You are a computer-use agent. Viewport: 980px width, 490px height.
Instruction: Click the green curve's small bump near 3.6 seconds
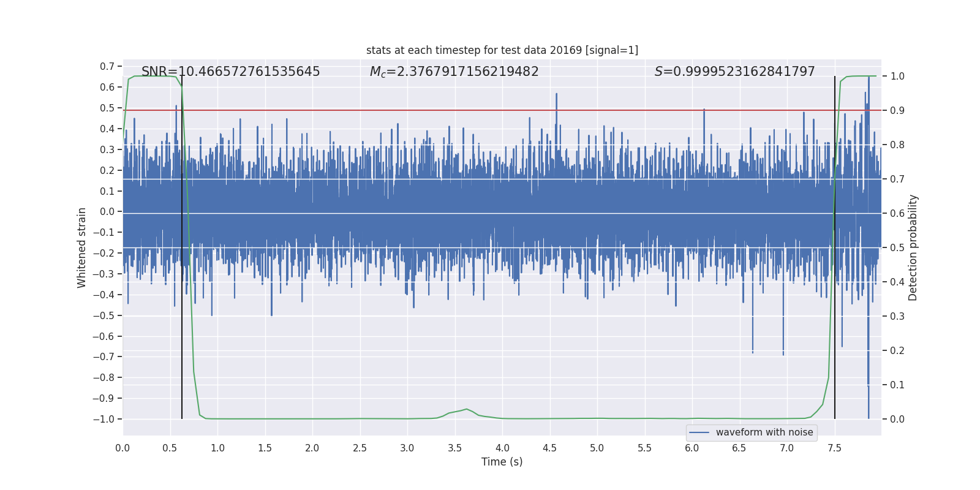coord(466,409)
